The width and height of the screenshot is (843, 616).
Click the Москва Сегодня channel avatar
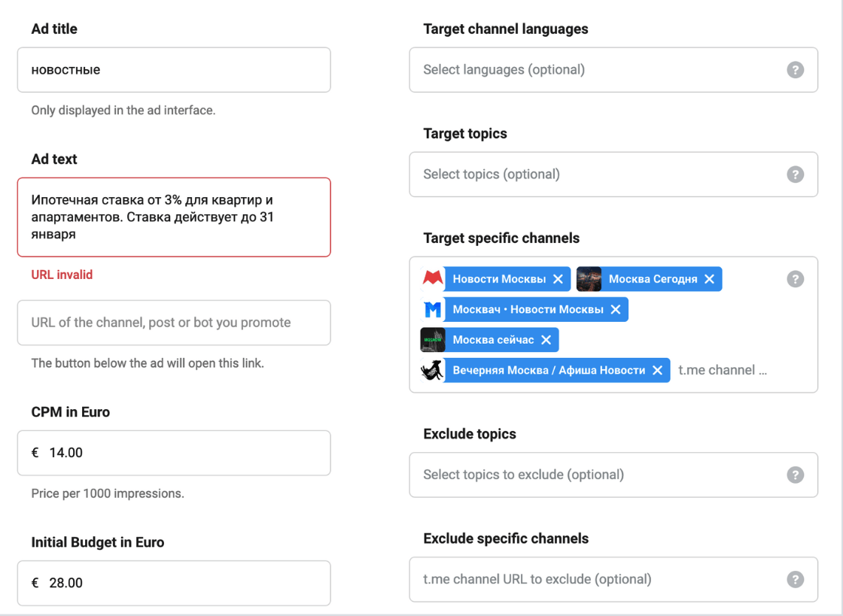(589, 279)
